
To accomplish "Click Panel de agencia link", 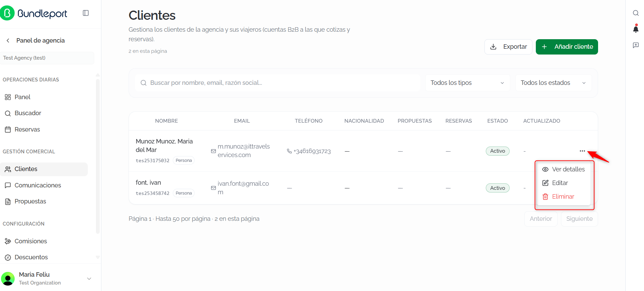I will click(40, 41).
